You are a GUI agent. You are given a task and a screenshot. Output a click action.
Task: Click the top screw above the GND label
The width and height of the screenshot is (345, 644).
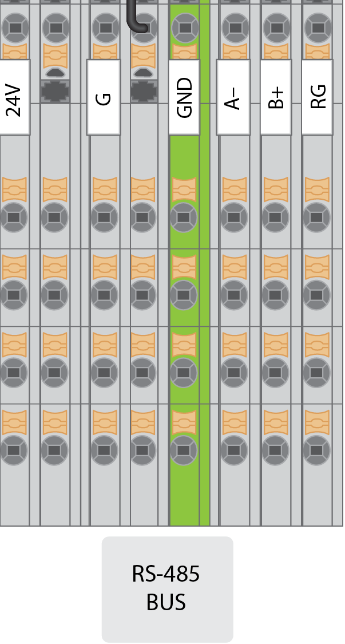point(184,26)
